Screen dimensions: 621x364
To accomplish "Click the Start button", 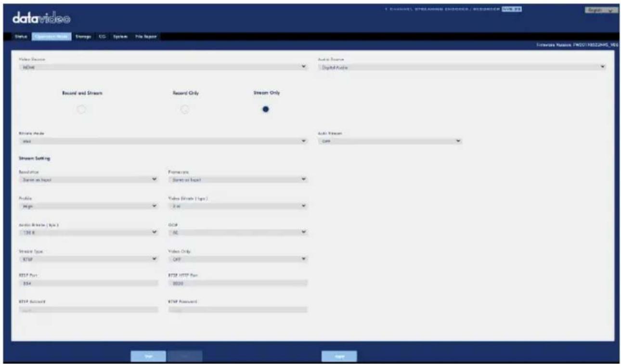I will [x=148, y=357].
